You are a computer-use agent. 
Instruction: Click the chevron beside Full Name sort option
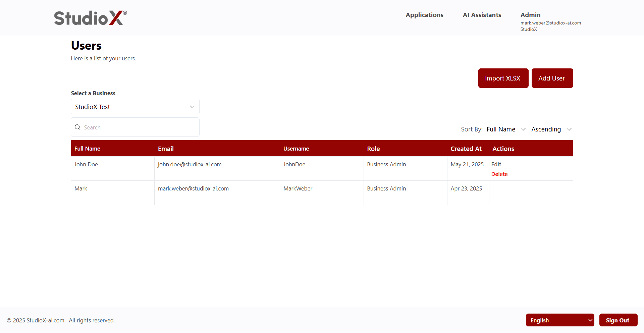[524, 129]
